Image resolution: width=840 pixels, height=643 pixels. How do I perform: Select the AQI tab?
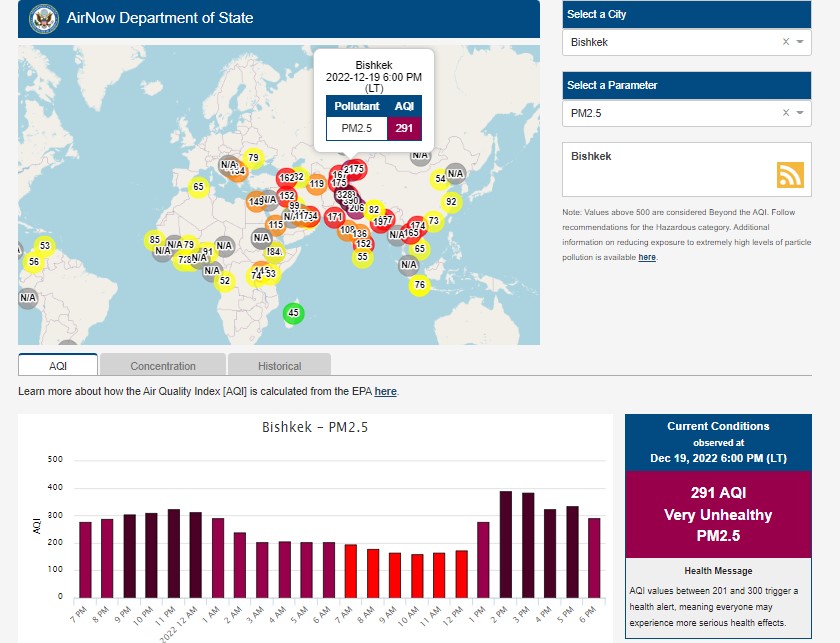click(x=57, y=365)
